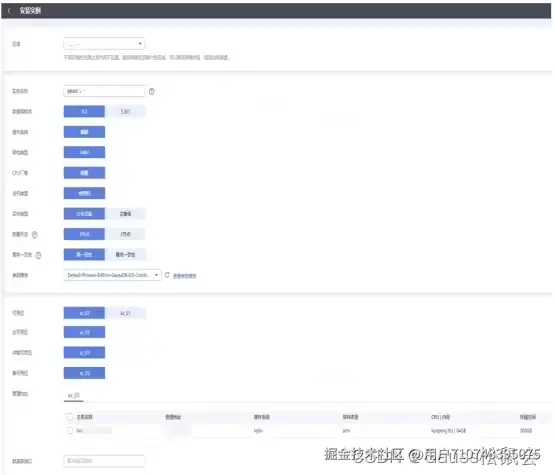The width and height of the screenshot is (554, 475).
Task: Tick the checkbox of the kylin host row
Action: [x=70, y=430]
